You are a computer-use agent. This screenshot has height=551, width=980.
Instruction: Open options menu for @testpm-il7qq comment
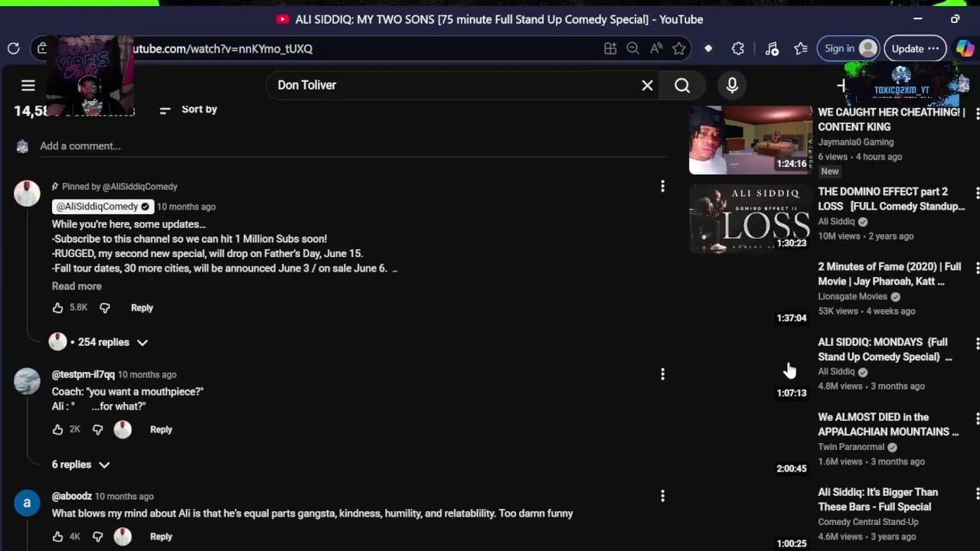click(662, 374)
